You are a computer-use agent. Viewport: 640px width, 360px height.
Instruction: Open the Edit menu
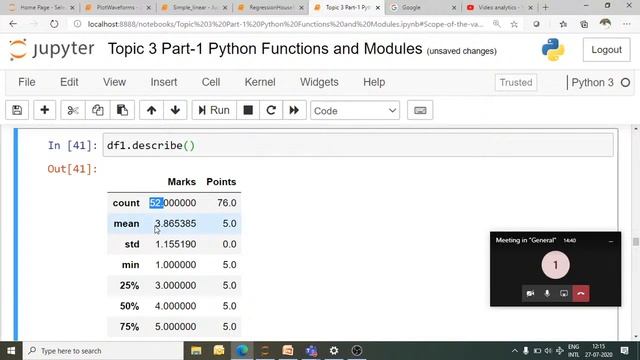(69, 82)
